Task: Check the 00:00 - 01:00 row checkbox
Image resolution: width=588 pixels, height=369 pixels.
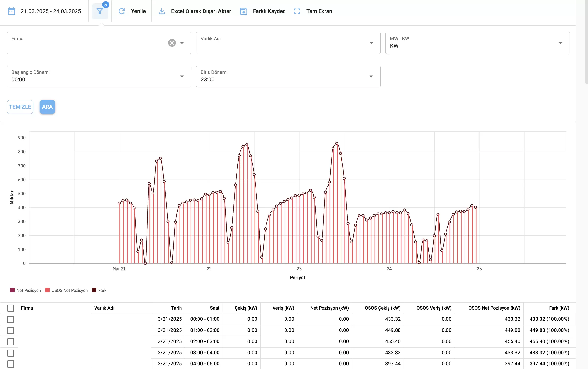Action: pyautogui.click(x=10, y=319)
